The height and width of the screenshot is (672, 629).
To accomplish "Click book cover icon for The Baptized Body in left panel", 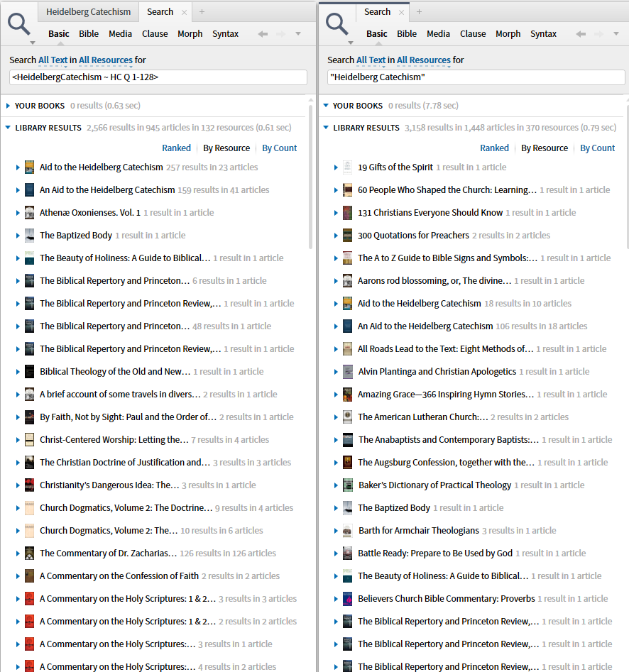I will (29, 236).
